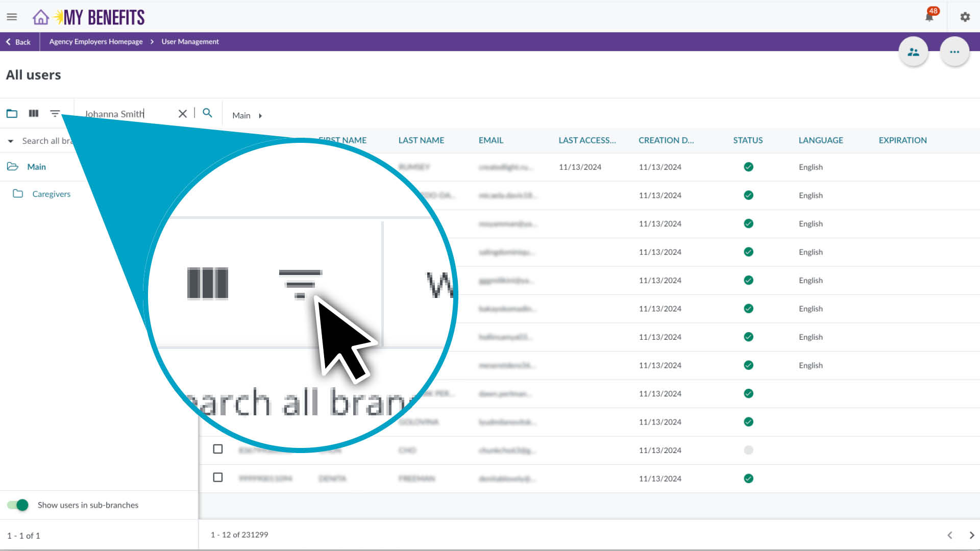Open User Management breadcrumb item
This screenshot has height=551, width=980.
click(x=189, y=41)
